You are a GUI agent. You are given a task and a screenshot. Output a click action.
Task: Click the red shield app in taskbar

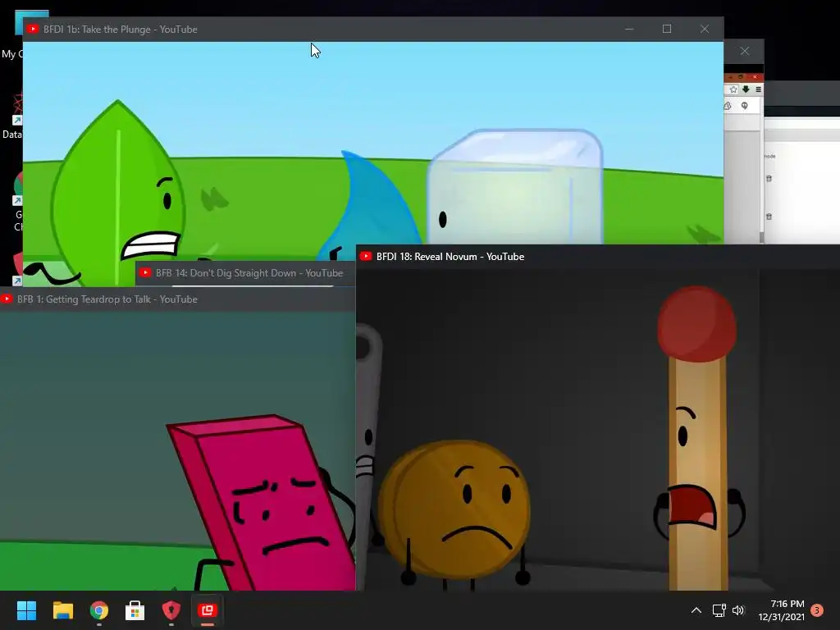171,610
